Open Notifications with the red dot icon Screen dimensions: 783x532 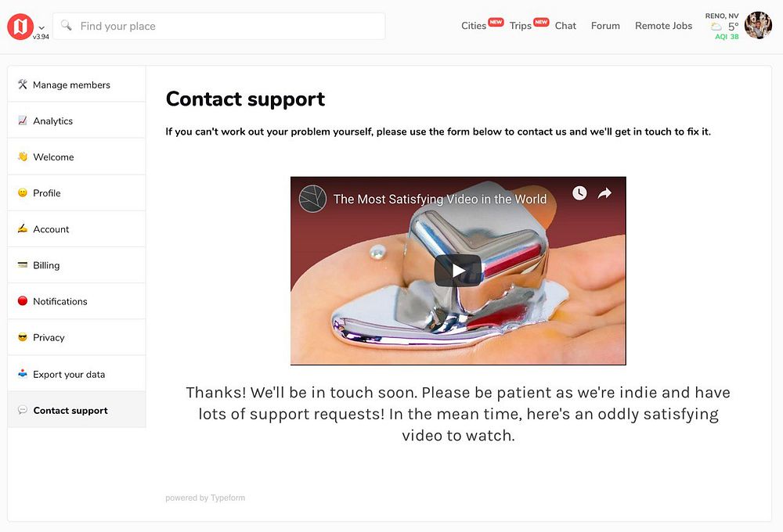pos(77,301)
